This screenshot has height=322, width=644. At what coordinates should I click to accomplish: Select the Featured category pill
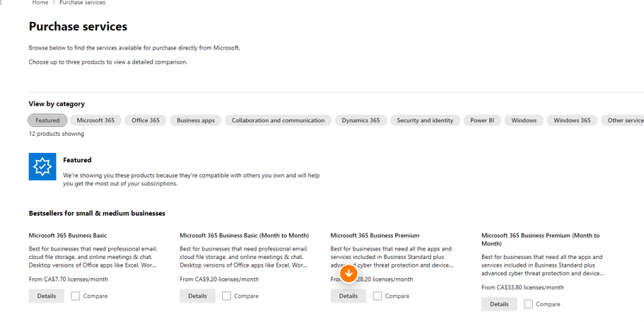tap(47, 120)
